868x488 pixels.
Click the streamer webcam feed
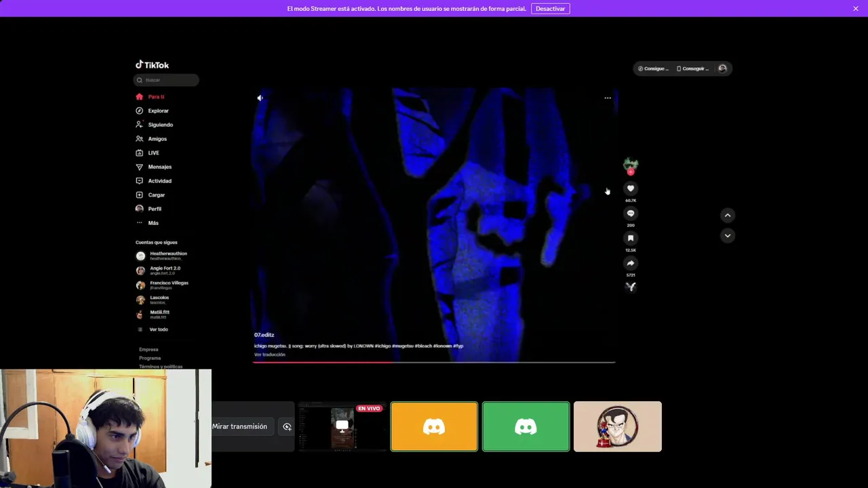(x=106, y=428)
